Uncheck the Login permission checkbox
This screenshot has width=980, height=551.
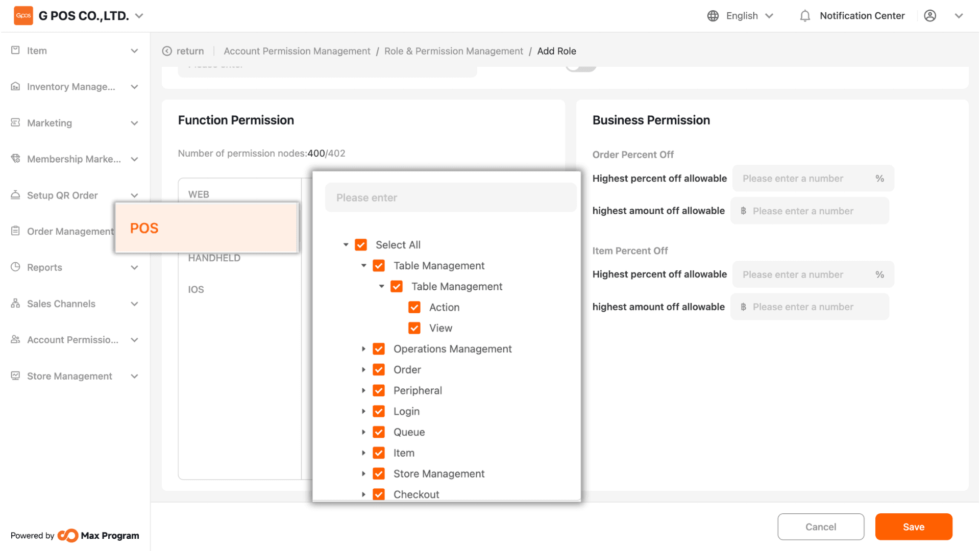pos(379,411)
